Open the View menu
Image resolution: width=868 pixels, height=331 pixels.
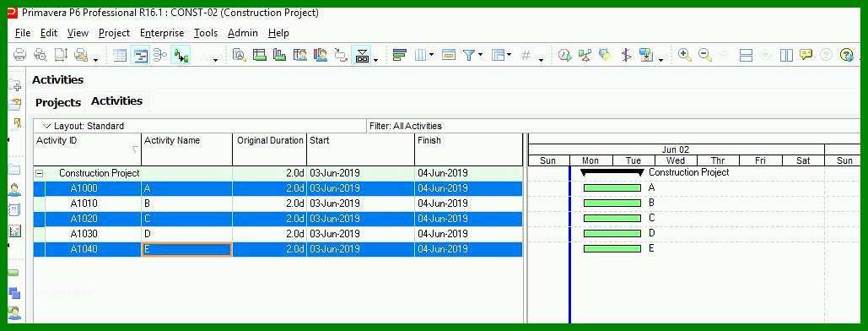(x=78, y=33)
